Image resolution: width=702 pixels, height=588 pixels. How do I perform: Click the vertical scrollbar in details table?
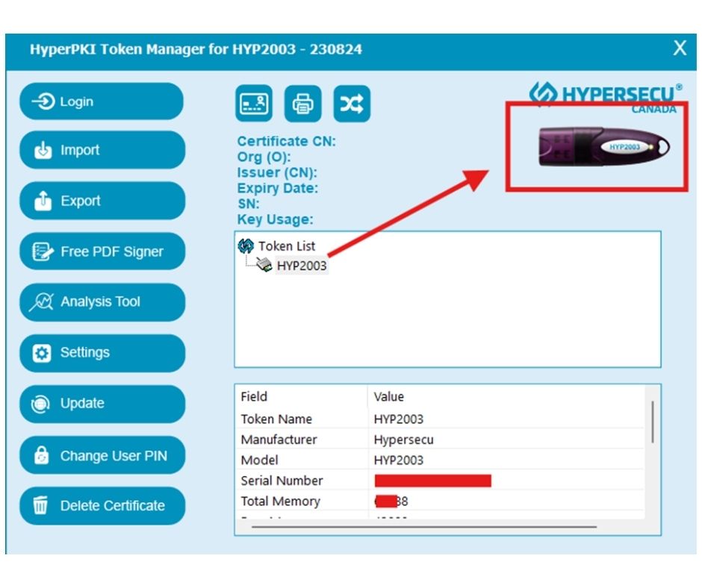tap(653, 422)
